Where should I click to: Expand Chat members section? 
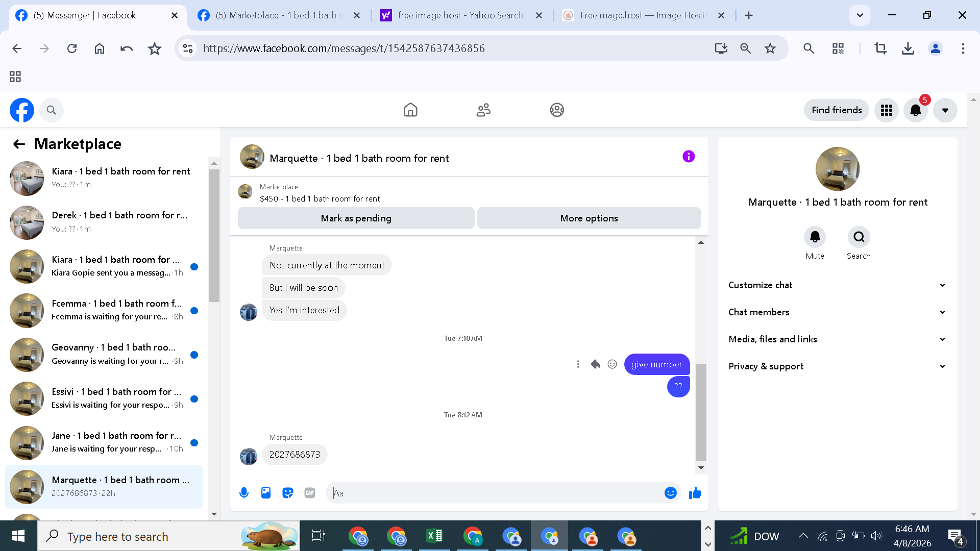pyautogui.click(x=837, y=312)
